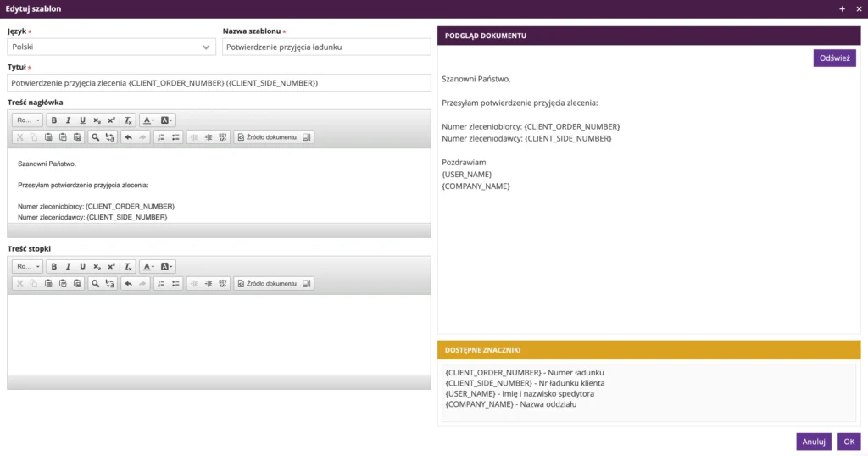This screenshot has width=868, height=456.
Task: Open Replace tool in footer editor toolbar
Action: pyautogui.click(x=109, y=284)
